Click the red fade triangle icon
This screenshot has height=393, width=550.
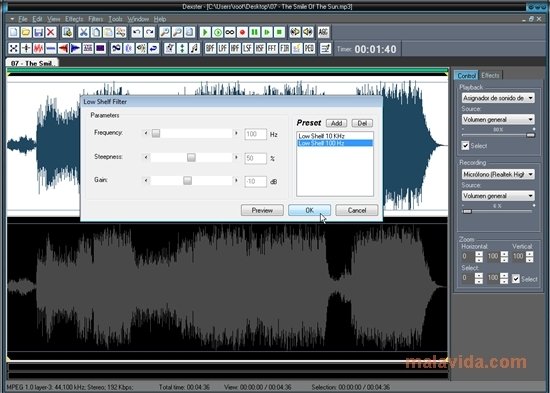pos(63,48)
